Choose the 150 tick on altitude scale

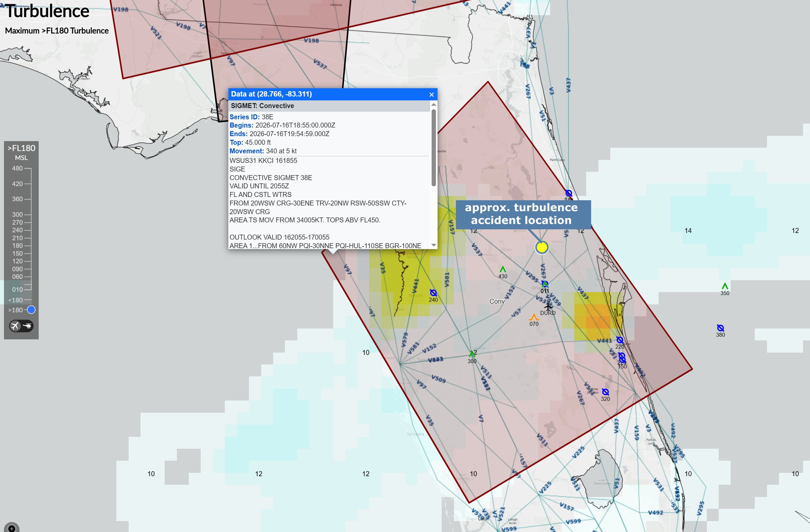pos(17,253)
